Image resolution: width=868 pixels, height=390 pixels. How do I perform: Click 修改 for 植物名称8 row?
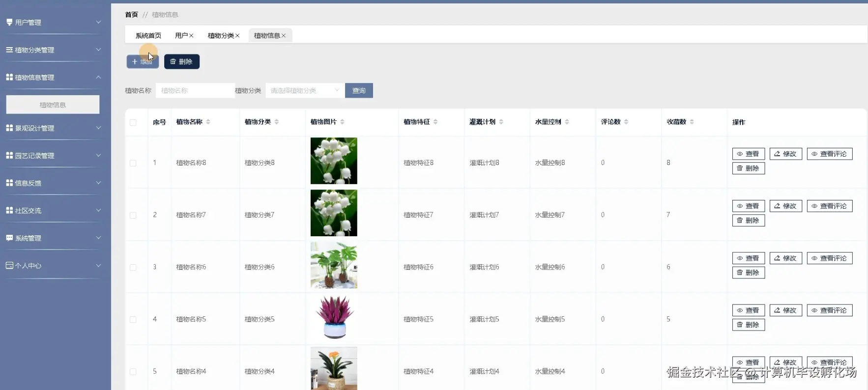(785, 154)
